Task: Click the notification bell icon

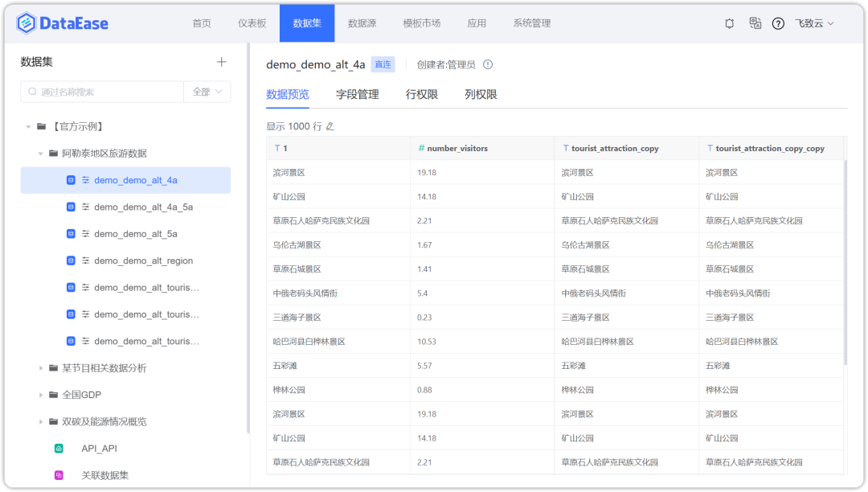Action: 730,23
